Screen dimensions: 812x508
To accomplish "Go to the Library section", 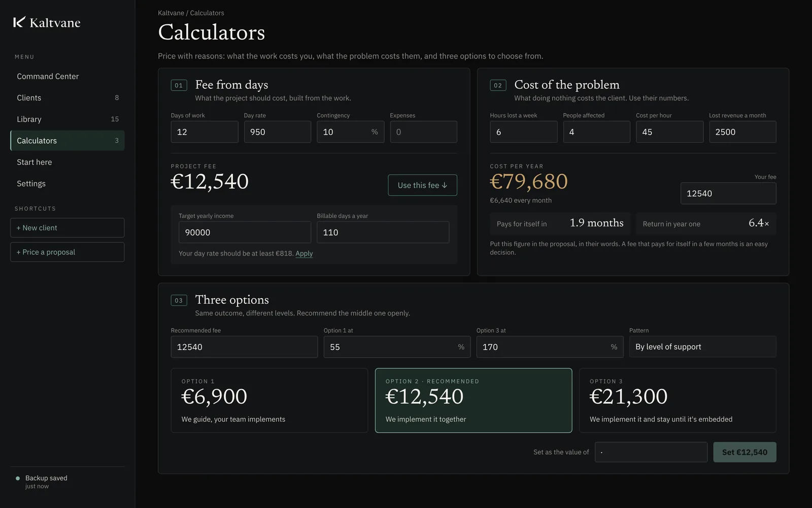I will [67, 119].
